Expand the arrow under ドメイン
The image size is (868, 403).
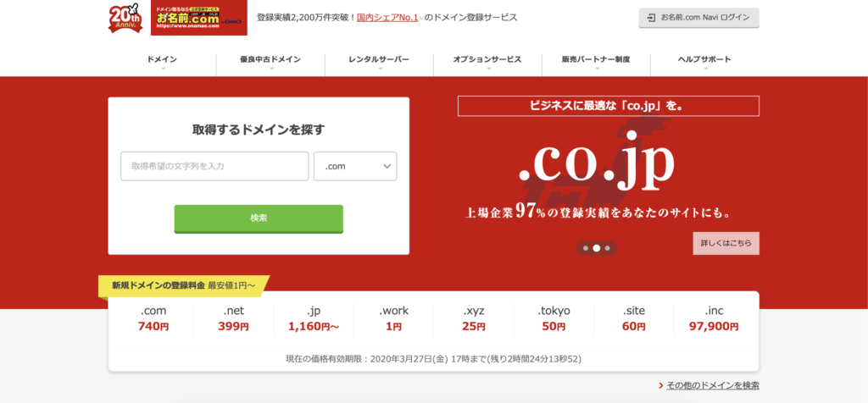[x=163, y=69]
